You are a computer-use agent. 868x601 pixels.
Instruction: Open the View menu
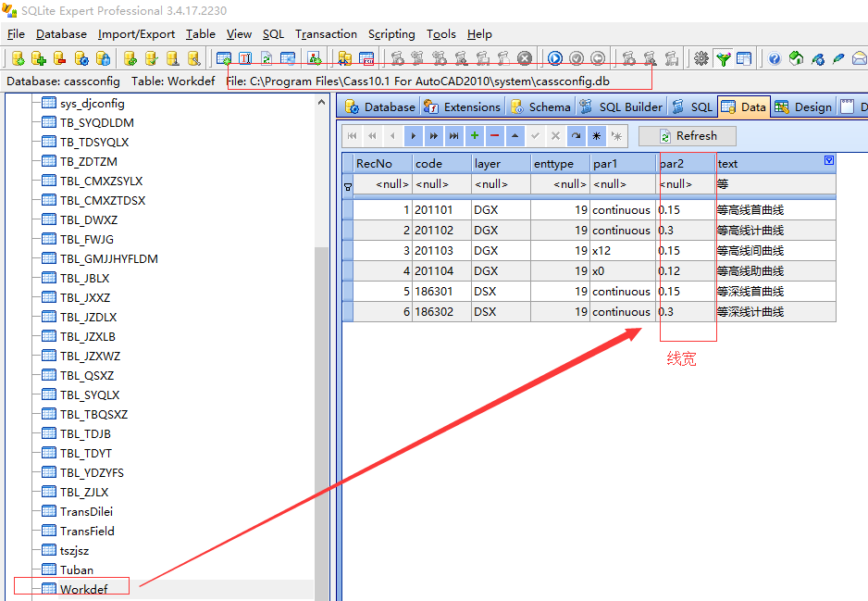pos(239,34)
